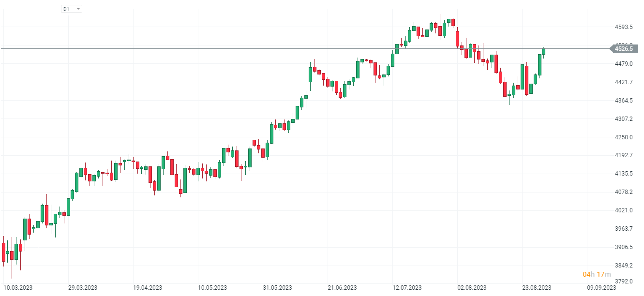The image size is (644, 296).
Task: Pick the 4021.0 price scale value
Action: [x=624, y=210]
